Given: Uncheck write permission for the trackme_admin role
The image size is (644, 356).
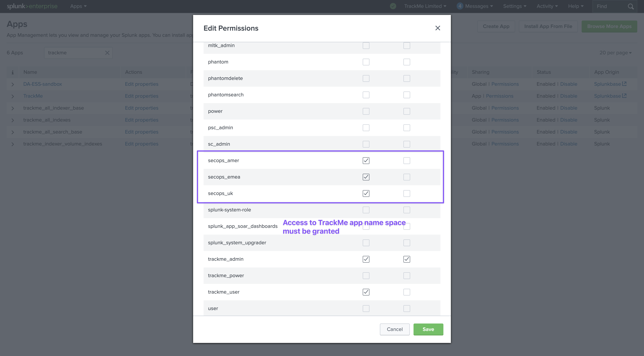Looking at the screenshot, I should click(x=407, y=259).
